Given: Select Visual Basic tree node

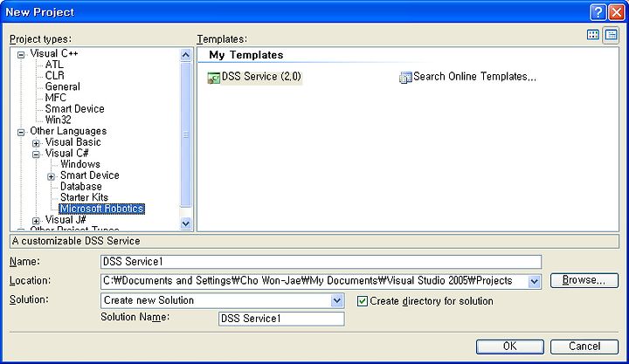Looking at the screenshot, I should (73, 142).
